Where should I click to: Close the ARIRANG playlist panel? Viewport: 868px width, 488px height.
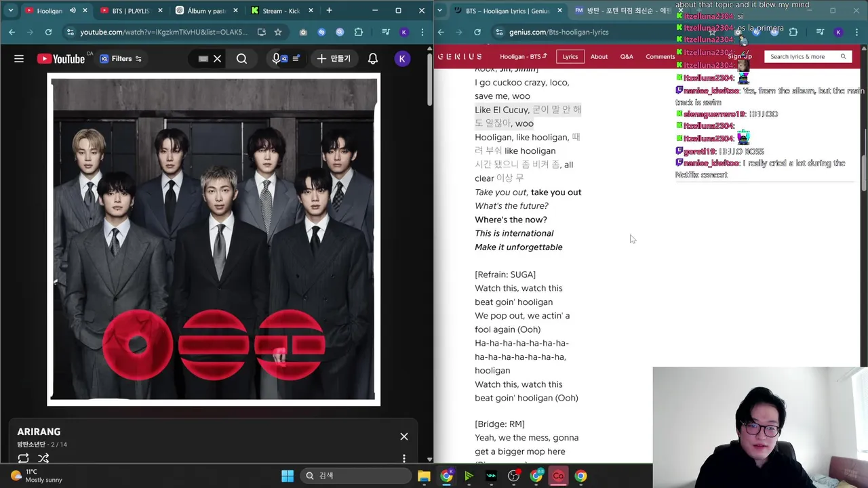click(x=404, y=436)
